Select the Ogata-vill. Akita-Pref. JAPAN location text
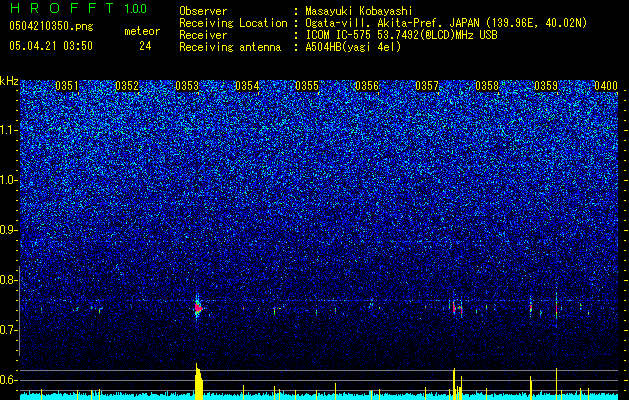629x400 pixels. pos(446,23)
